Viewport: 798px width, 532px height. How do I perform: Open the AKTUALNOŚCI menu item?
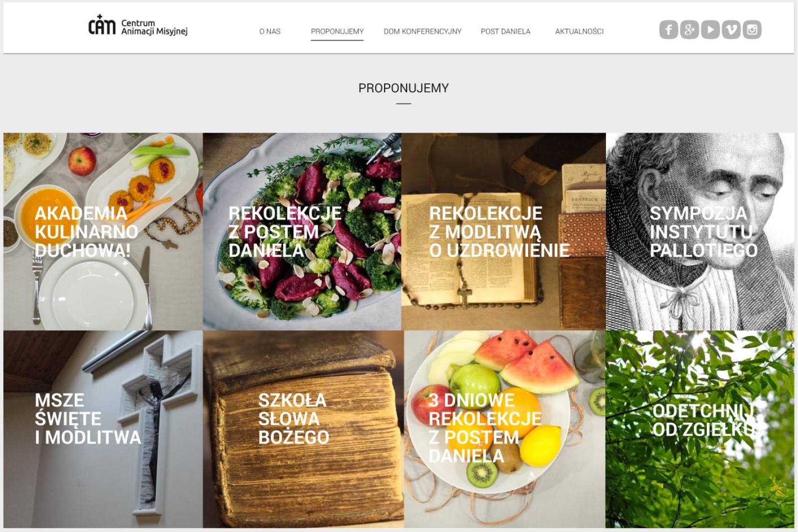pyautogui.click(x=580, y=31)
